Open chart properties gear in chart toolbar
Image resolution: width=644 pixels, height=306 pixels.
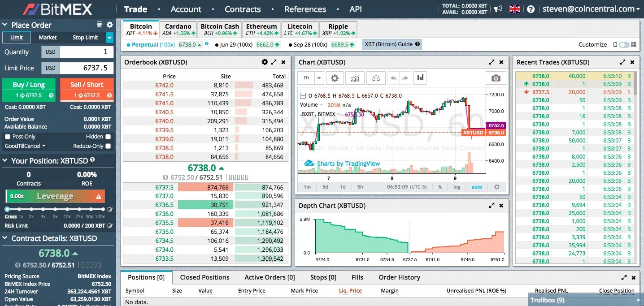coord(335,78)
